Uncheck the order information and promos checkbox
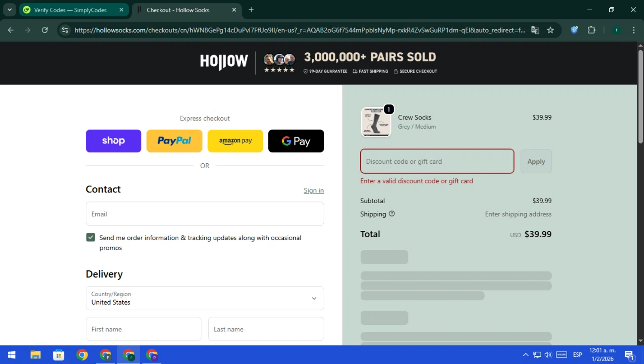This screenshot has width=644, height=364. (x=91, y=237)
